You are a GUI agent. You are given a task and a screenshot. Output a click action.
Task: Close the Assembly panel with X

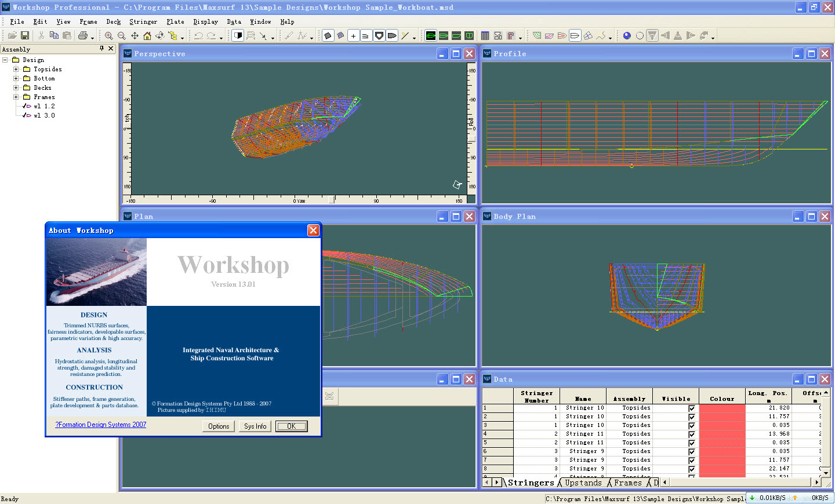pyautogui.click(x=111, y=49)
